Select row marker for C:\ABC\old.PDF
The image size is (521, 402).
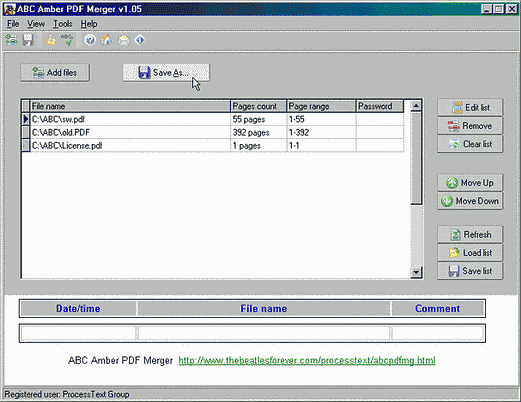(26, 132)
